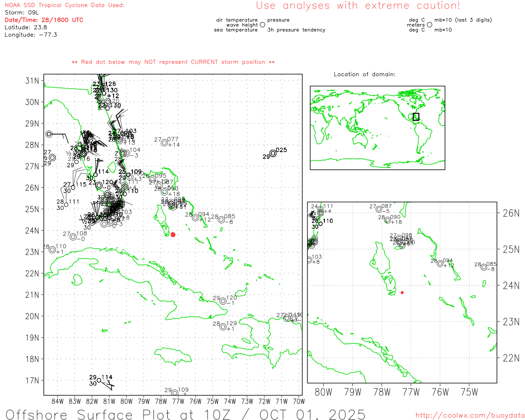Screen dimensions: 525x420
Task: Click the buoy circle labeled 129 +1
Action: (223, 327)
